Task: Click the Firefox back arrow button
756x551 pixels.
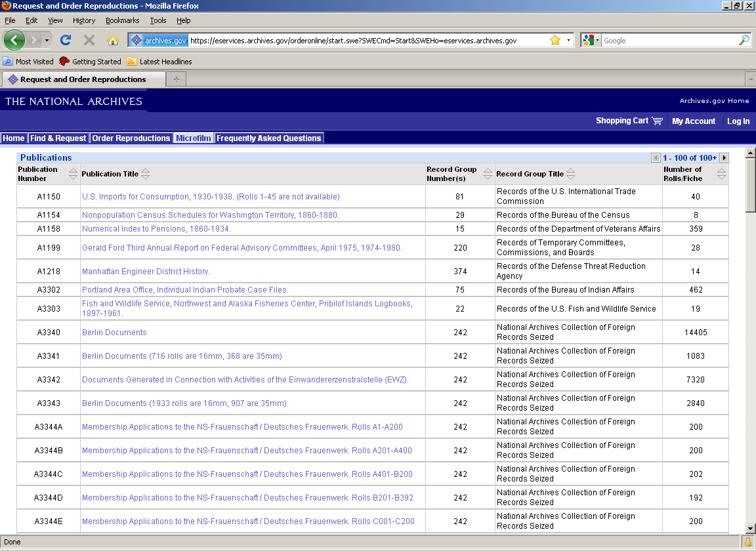Action: point(14,40)
